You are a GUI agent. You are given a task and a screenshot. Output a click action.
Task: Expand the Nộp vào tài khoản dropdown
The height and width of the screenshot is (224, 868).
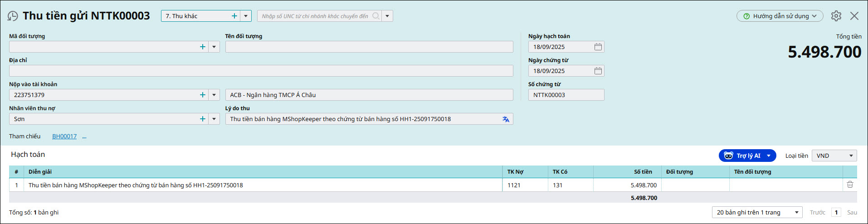coord(214,95)
